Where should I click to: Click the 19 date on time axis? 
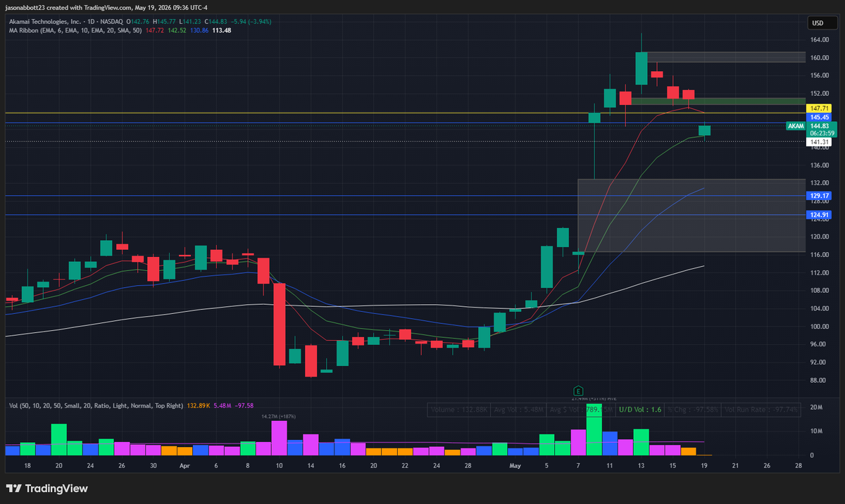(x=704, y=465)
